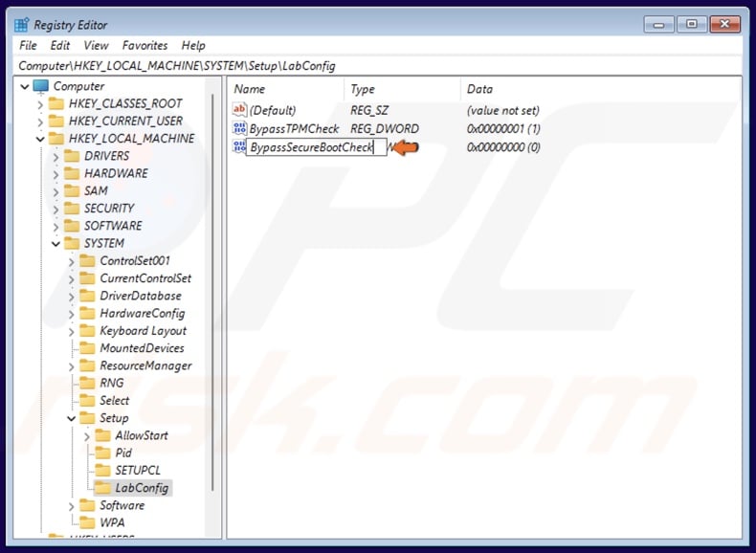Click the SYSTEM folder icon
Screen dimensions: 756x553
(x=72, y=243)
